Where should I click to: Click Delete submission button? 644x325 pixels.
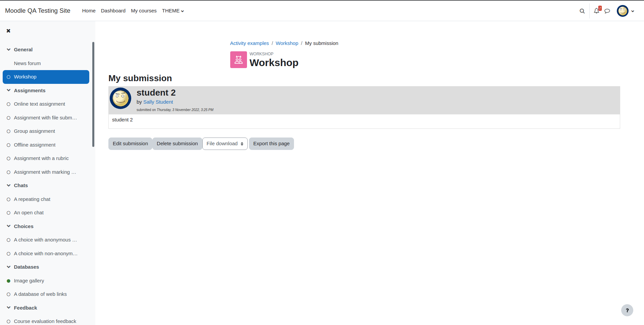[177, 144]
